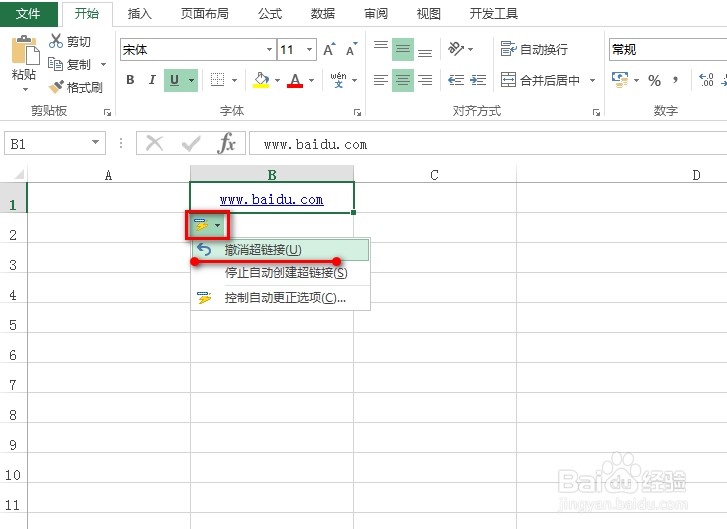Choose Stop auto-creating hyperlinks (停止自动创建超链接)

coord(281,273)
